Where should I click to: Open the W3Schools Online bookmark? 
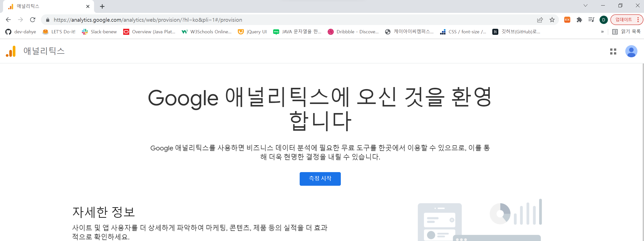[x=207, y=32]
